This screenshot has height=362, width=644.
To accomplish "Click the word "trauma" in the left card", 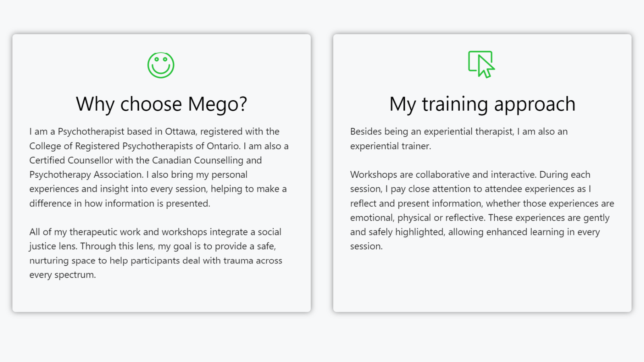I will pos(238,261).
